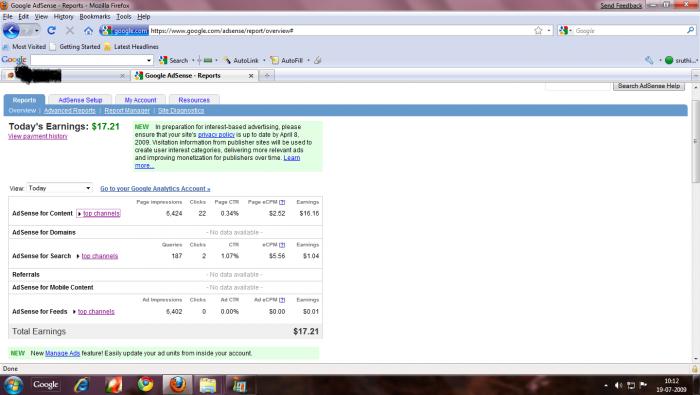Launch Internet Explorer from the taskbar
700x395 pixels.
pos(82,385)
